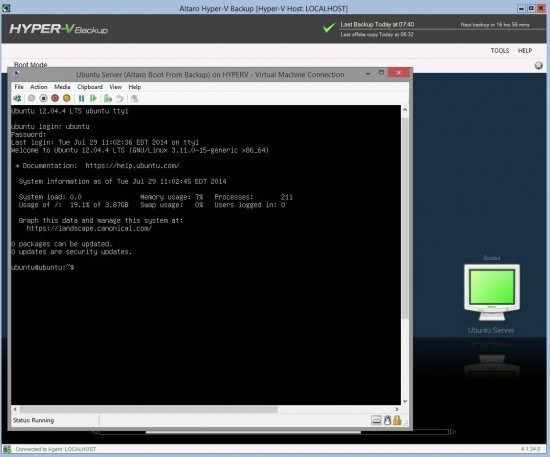This screenshot has width=550, height=457.
Task: Open the Action menu
Action: [x=39, y=87]
